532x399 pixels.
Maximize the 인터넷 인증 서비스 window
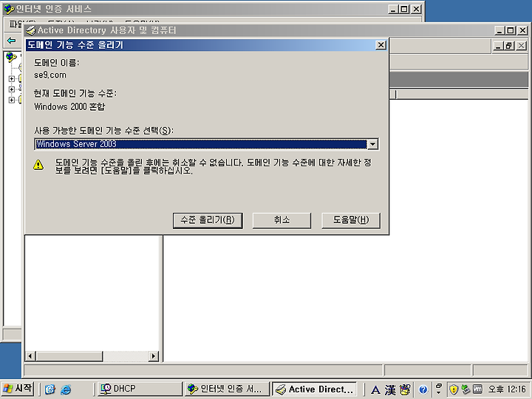pos(404,9)
